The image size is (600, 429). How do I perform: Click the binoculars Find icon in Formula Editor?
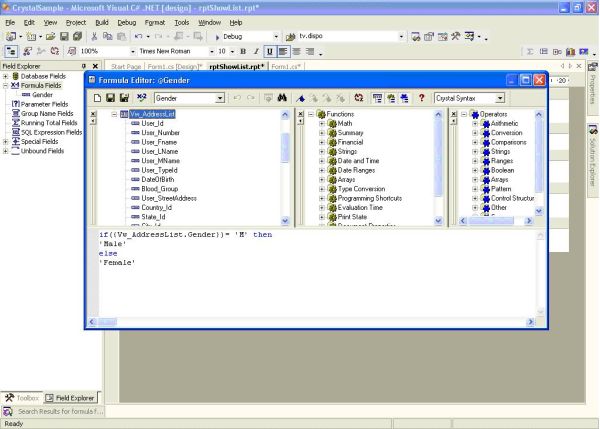click(x=282, y=98)
